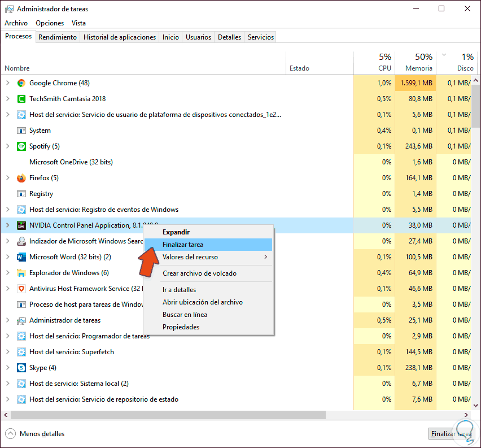Sort by the CPU column header
481x448 pixels.
point(374,63)
